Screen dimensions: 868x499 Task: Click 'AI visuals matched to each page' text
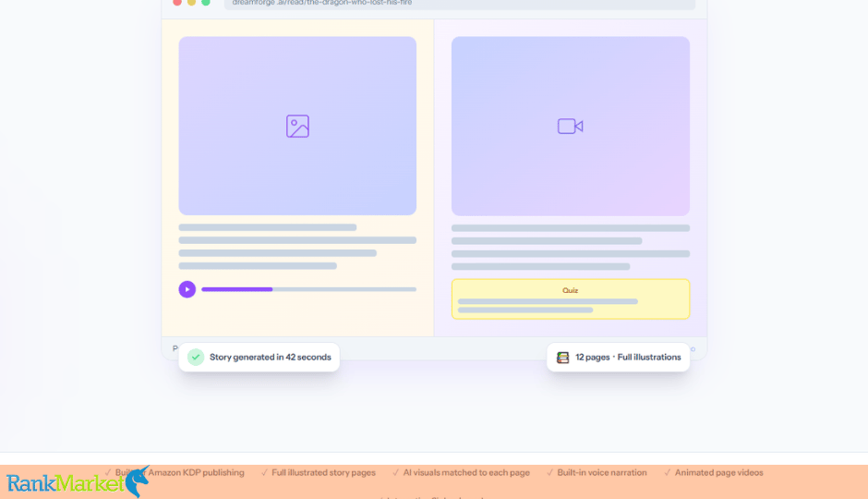466,472
